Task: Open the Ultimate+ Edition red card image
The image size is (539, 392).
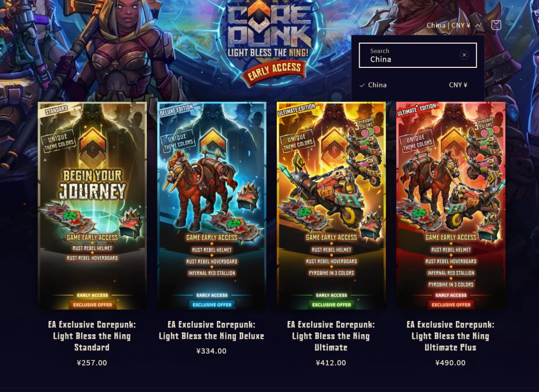Action: [451, 206]
